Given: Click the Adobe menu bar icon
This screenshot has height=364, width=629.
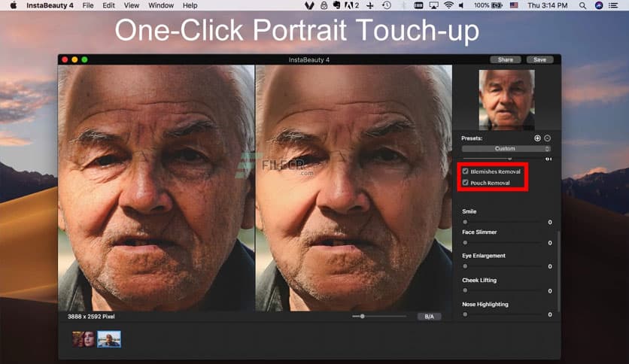Looking at the screenshot, I should coord(351,5).
